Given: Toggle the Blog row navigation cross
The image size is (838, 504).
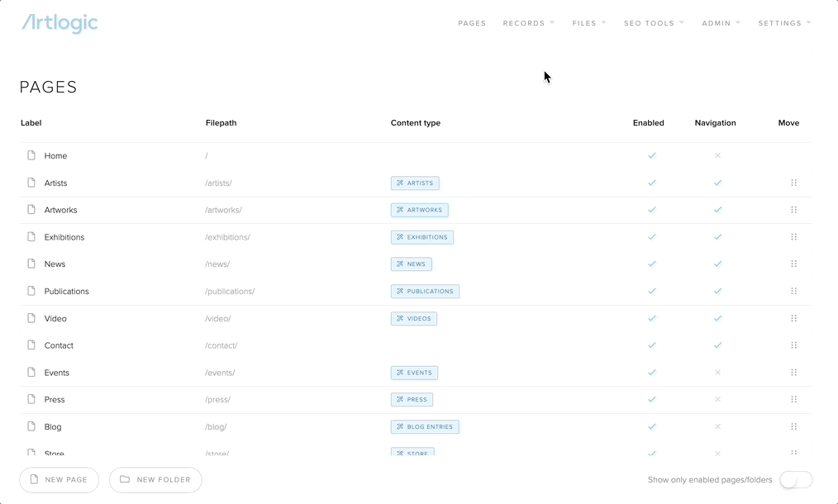Looking at the screenshot, I should [x=717, y=426].
